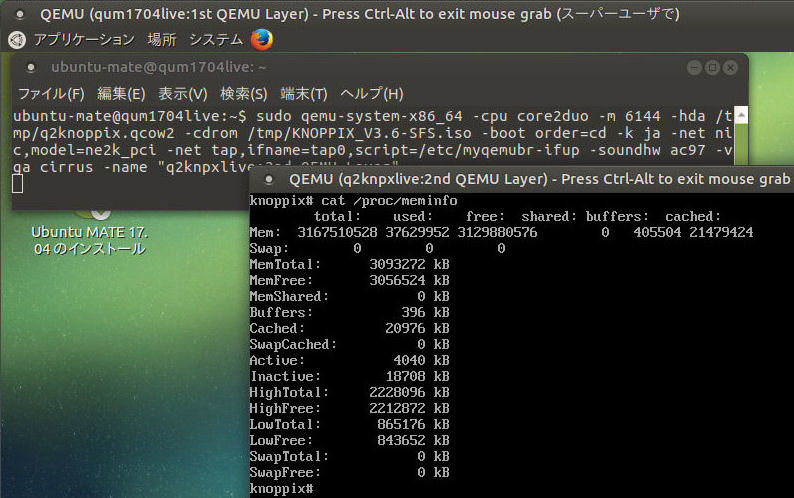Click the Cached value 20976 kB

(417, 328)
